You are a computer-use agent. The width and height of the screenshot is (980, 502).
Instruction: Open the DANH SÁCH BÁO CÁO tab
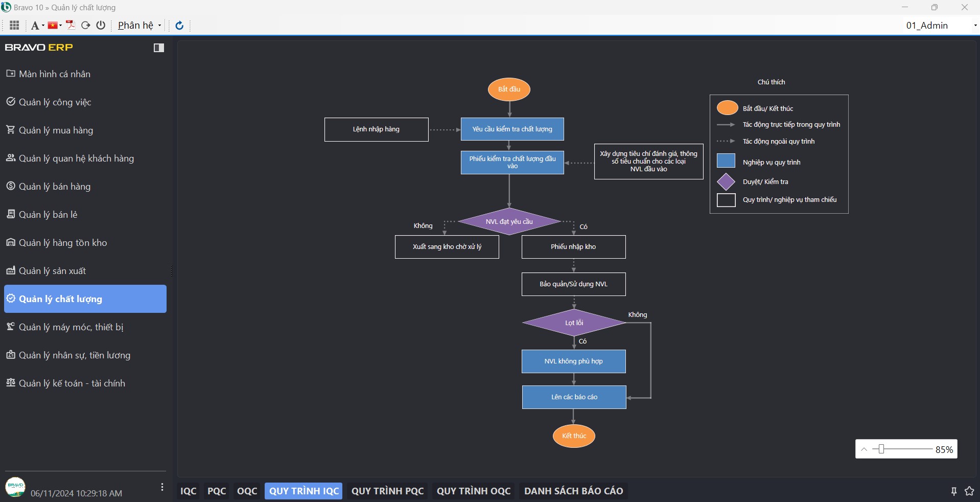tap(573, 491)
